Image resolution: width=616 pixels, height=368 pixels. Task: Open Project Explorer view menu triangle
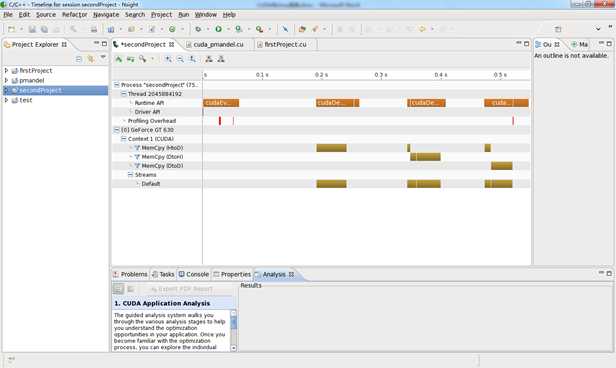coord(103,58)
